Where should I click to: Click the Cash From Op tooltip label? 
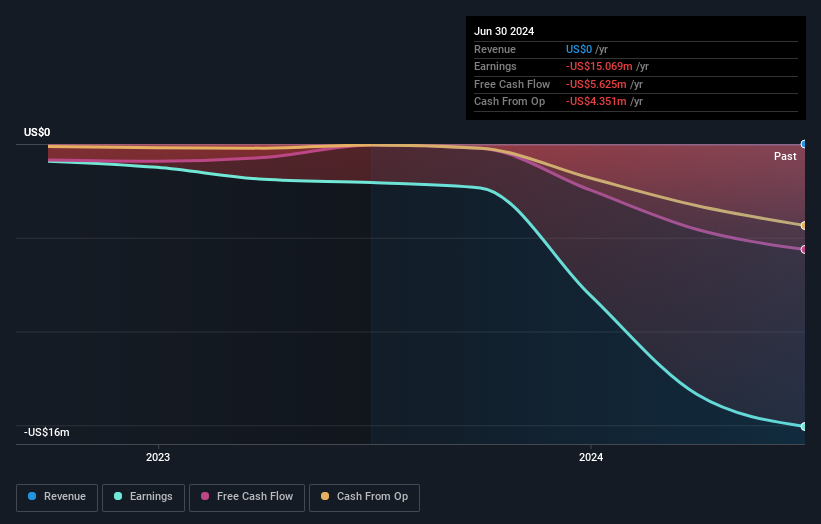pyautogui.click(x=509, y=102)
